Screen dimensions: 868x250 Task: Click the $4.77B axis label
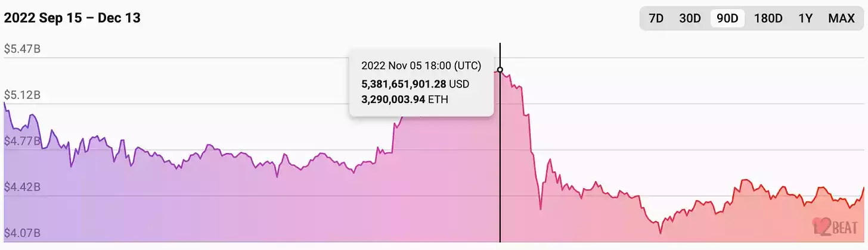pyautogui.click(x=22, y=141)
